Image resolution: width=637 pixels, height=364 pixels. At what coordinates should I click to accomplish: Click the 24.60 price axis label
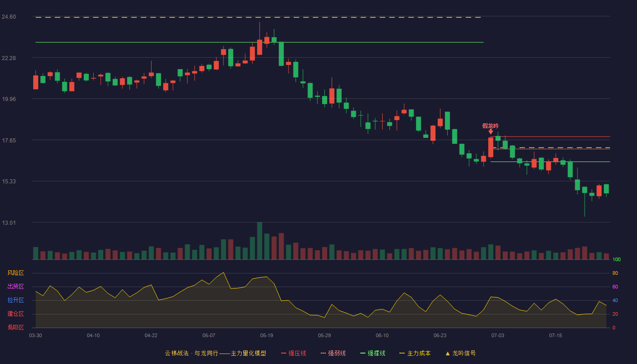point(9,17)
